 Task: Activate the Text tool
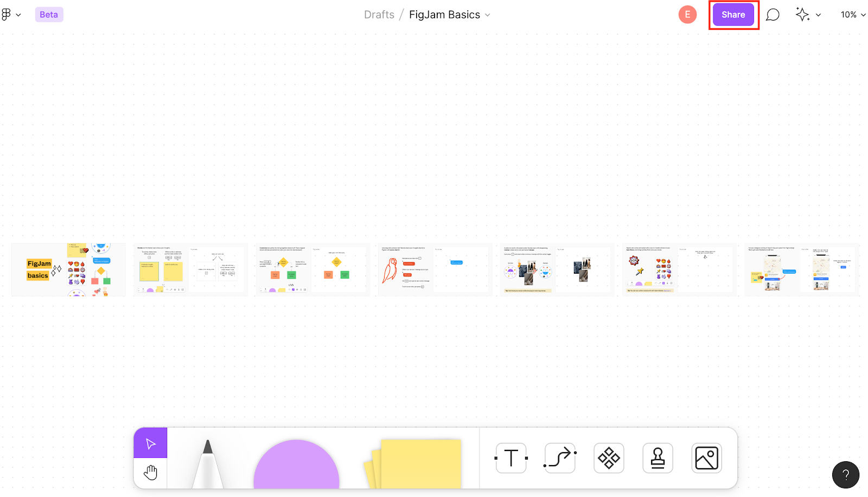[x=511, y=458]
